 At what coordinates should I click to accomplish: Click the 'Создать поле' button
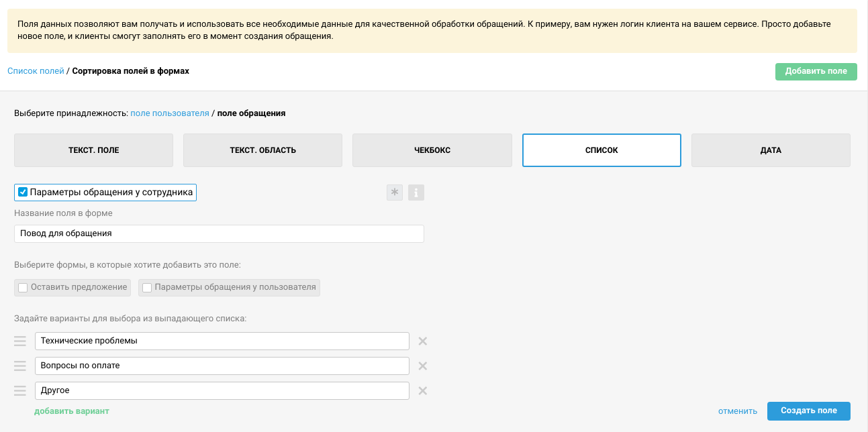(x=809, y=411)
